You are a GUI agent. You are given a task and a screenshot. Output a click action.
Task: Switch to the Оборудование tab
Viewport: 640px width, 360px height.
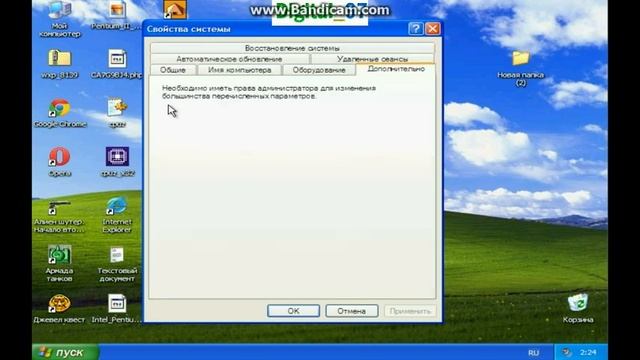pyautogui.click(x=319, y=70)
